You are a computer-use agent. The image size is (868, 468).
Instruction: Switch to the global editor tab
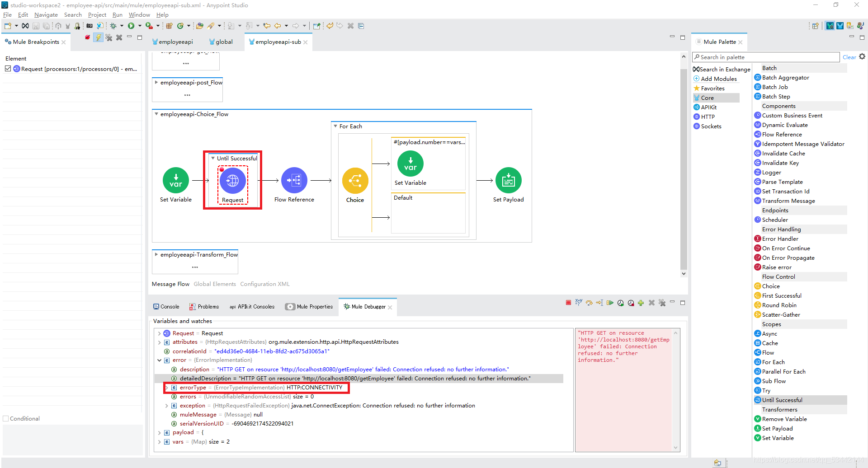click(x=221, y=42)
